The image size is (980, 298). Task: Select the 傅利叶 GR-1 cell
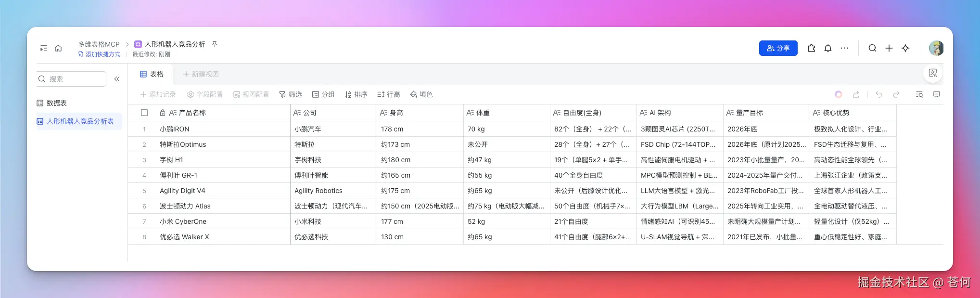click(223, 175)
